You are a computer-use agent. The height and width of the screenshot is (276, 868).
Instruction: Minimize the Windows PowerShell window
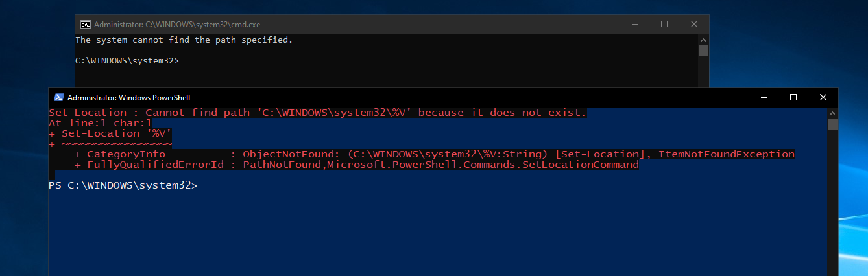(763, 97)
